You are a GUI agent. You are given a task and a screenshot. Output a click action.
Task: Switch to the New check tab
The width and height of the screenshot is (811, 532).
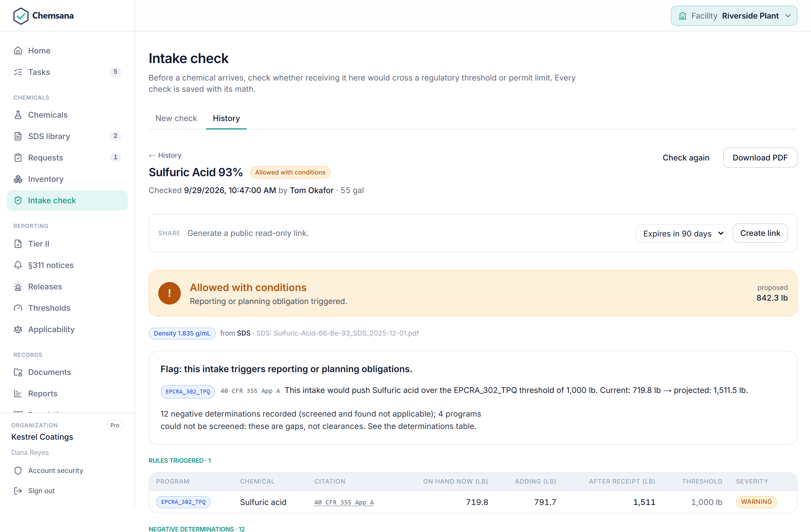(x=176, y=118)
